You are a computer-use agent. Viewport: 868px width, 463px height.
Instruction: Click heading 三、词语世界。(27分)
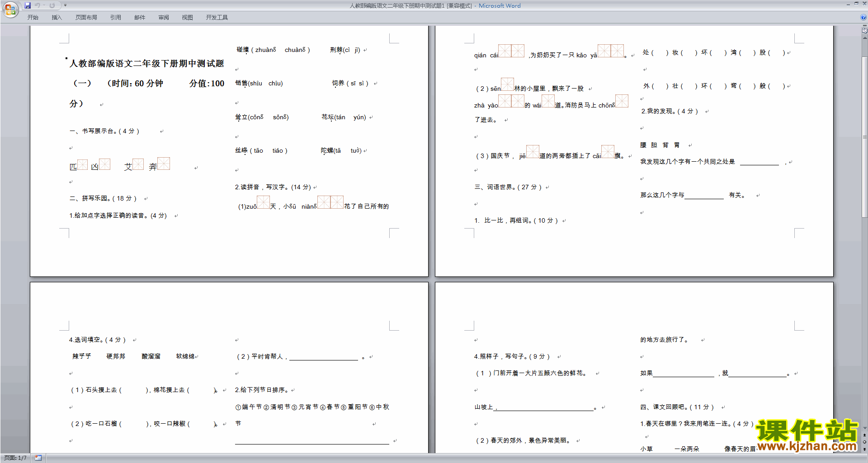point(508,187)
